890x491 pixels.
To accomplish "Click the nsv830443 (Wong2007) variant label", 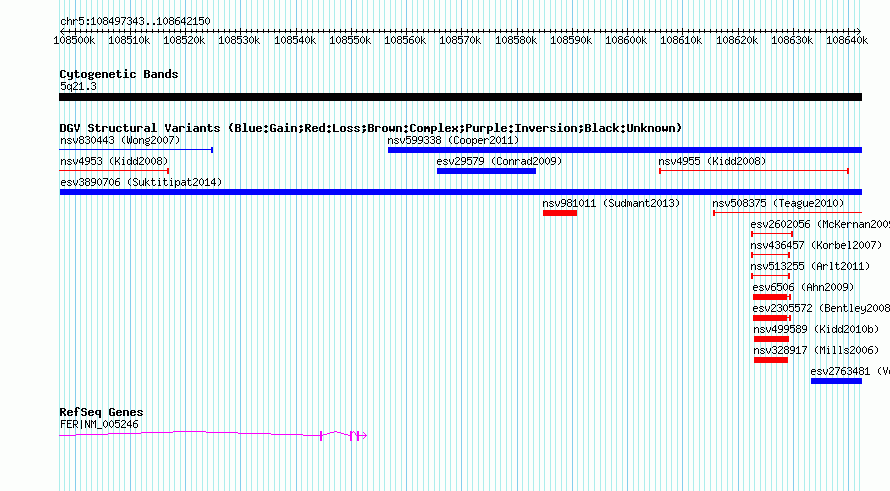I will tap(120, 140).
